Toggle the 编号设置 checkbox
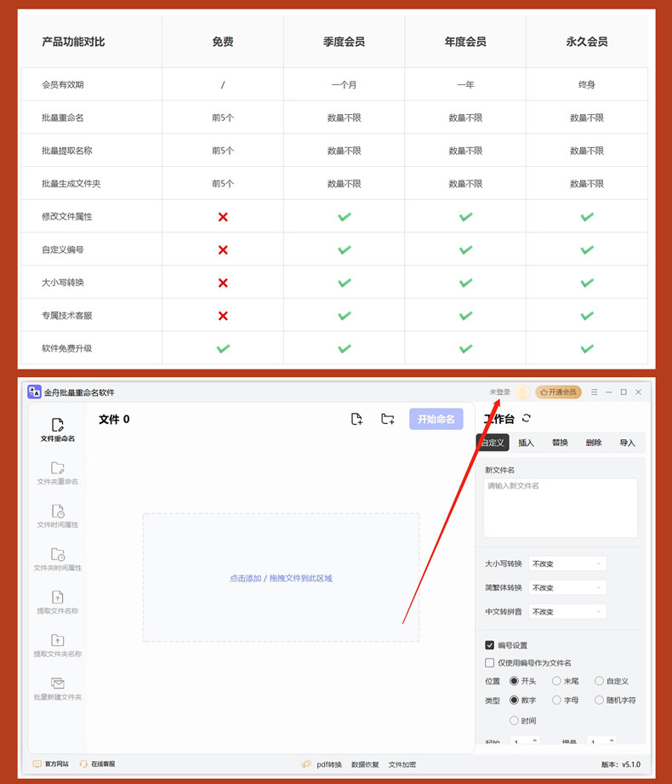Screen dimensions: 672x784 490,645
